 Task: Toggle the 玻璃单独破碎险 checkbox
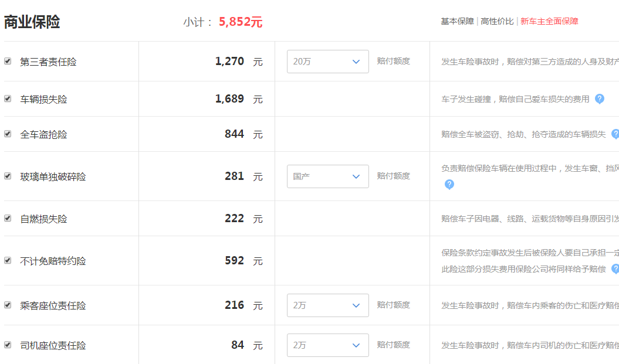(8, 176)
